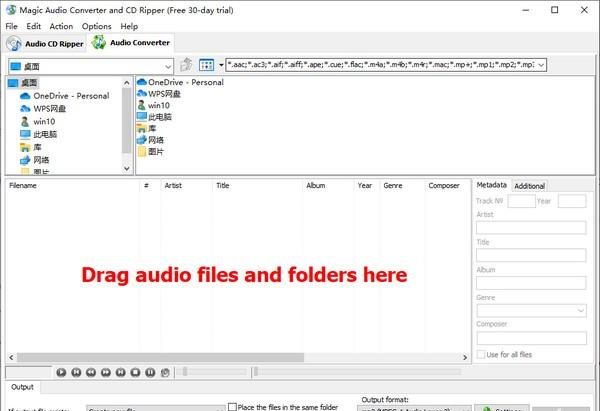Click the Track Nº input field
Screen dimensions: 600x411
[x=522, y=201]
